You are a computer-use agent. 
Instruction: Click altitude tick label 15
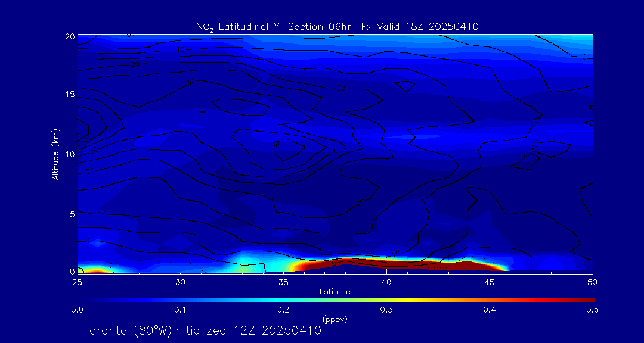point(69,94)
